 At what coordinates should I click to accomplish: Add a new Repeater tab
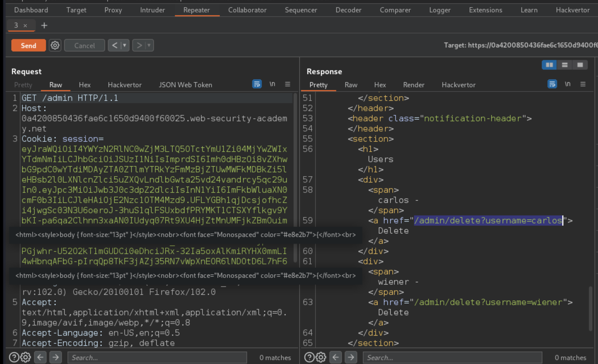tap(44, 25)
